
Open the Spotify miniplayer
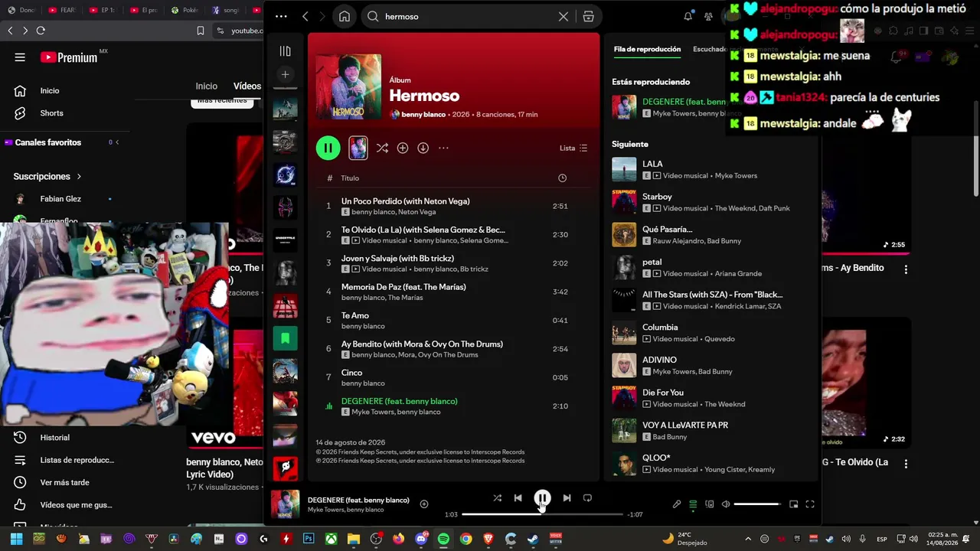coord(794,504)
